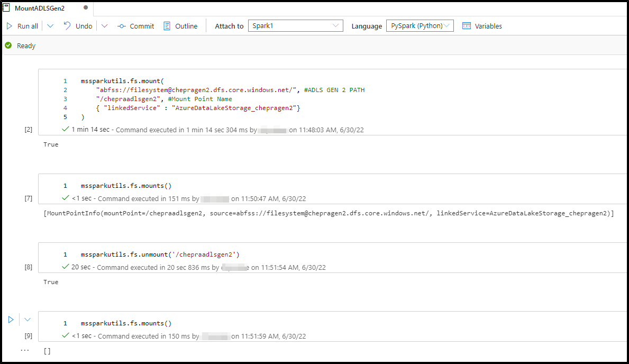Click execution count [9] label
This screenshot has height=364, width=629.
click(28, 336)
